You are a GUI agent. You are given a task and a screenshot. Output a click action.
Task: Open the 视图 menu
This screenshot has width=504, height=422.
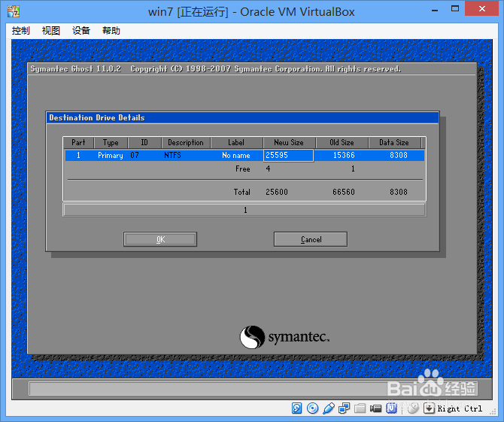[x=51, y=31]
